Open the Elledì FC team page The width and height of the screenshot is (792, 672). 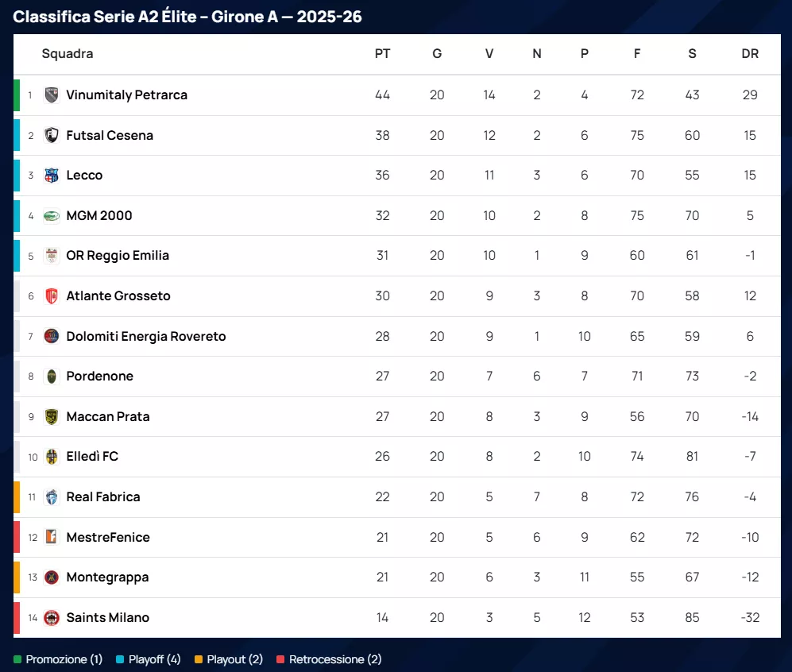click(92, 457)
